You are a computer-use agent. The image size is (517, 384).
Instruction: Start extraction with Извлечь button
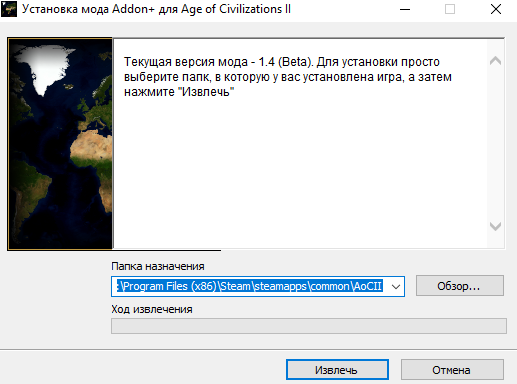click(337, 370)
